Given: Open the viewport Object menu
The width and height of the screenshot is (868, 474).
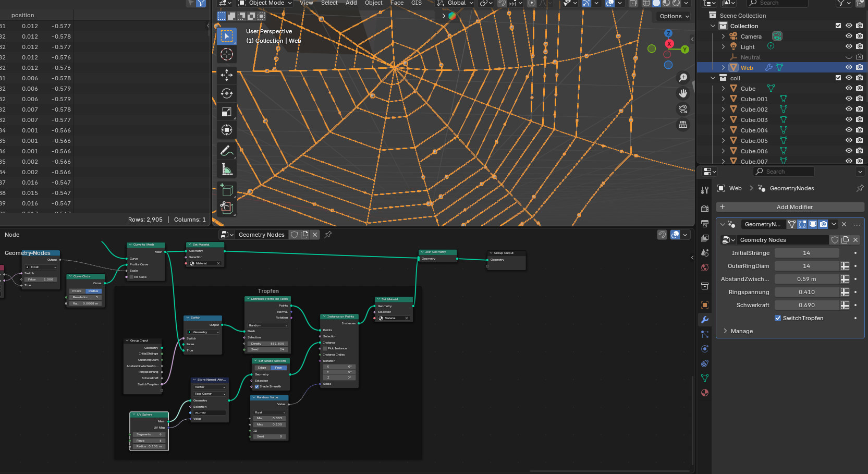Looking at the screenshot, I should point(374,3).
